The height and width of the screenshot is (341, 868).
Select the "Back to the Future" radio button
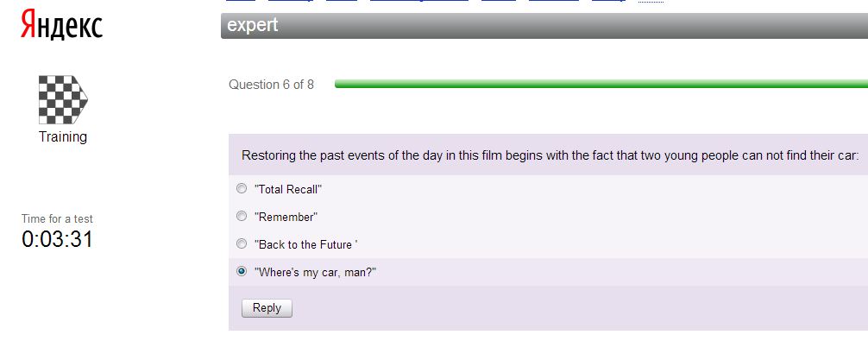tap(242, 243)
